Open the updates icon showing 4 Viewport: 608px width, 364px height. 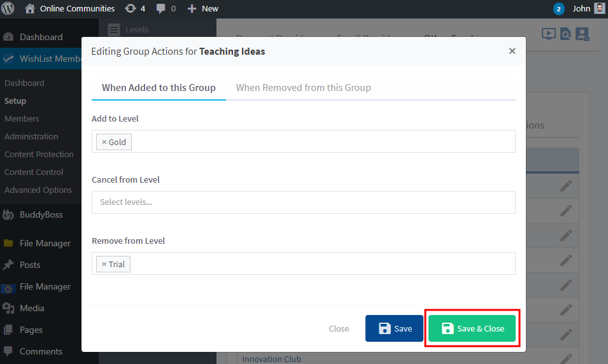[135, 8]
